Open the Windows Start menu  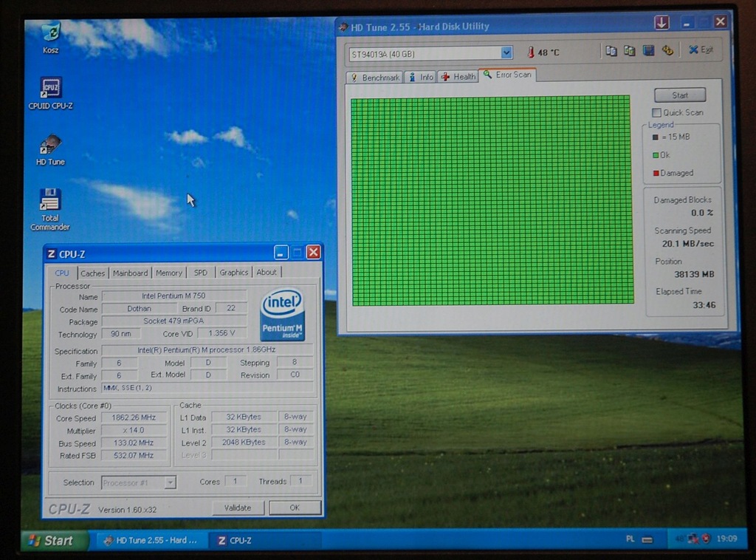pyautogui.click(x=54, y=541)
